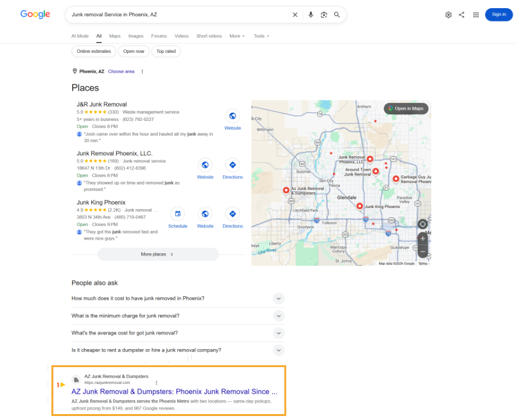Select the Junk King Phoenix map pin
The width and height of the screenshot is (515, 420).
click(360, 206)
